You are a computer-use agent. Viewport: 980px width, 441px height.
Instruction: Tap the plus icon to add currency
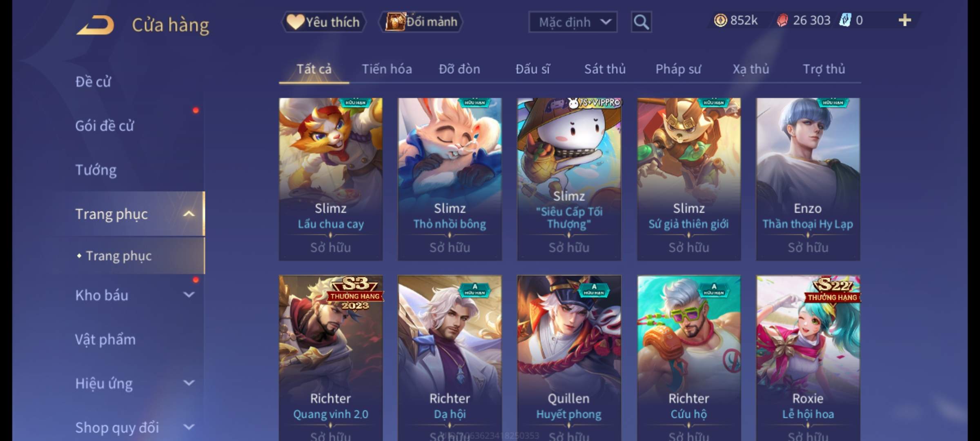point(905,20)
